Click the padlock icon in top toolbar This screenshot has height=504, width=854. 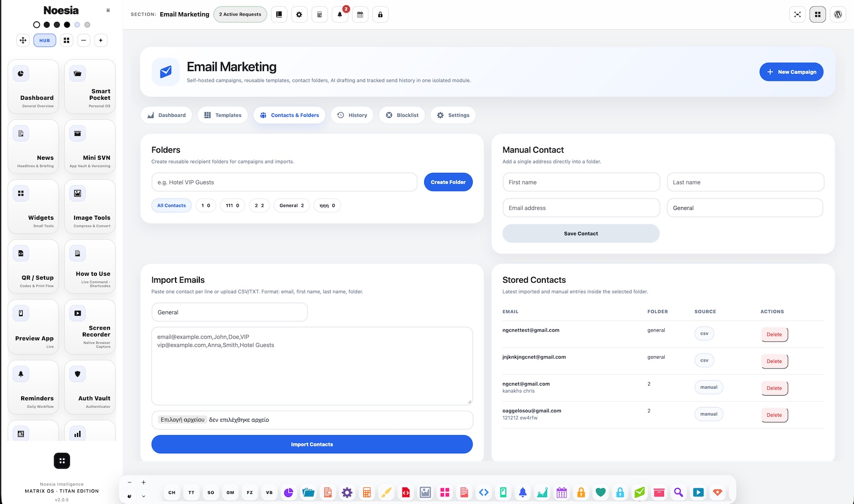(x=380, y=15)
